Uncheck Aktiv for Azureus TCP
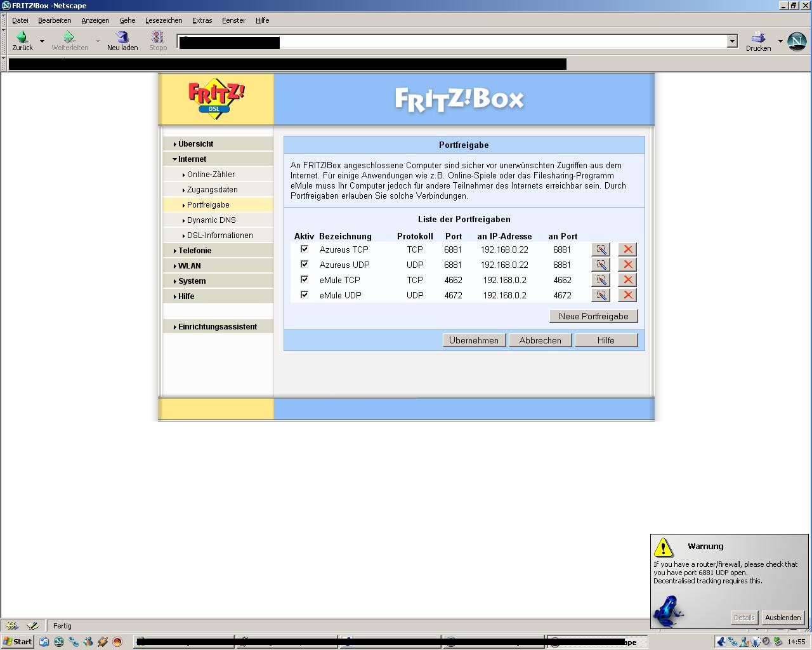This screenshot has width=812, height=650. 304,249
